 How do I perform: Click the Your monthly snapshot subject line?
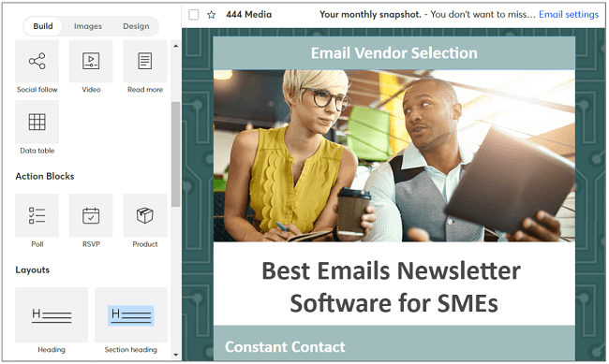click(x=370, y=14)
